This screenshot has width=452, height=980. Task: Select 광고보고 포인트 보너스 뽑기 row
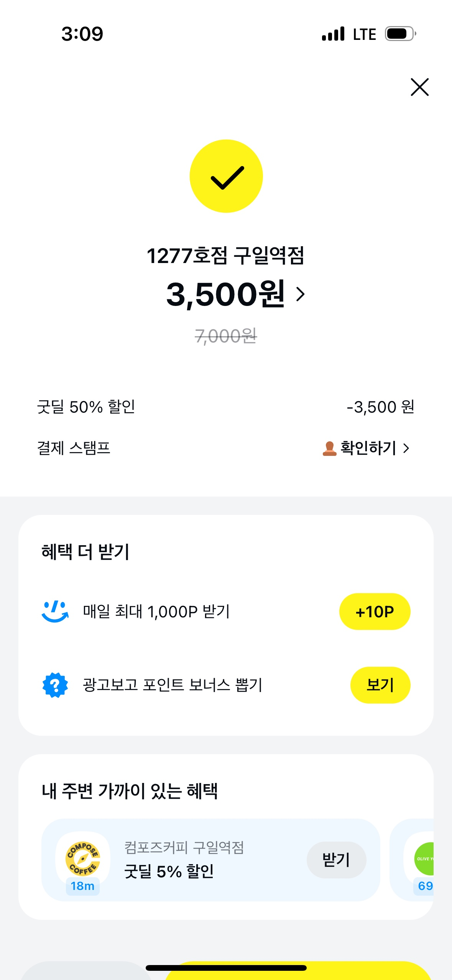click(x=173, y=685)
